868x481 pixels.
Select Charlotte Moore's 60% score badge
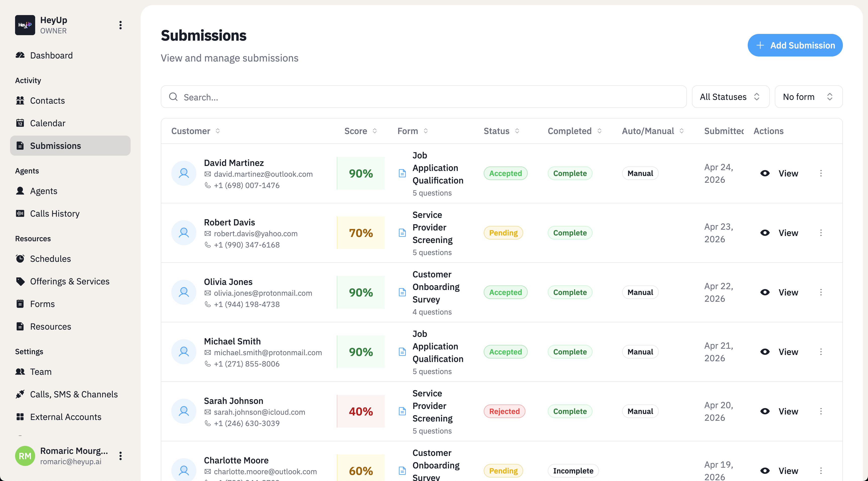[361, 470]
